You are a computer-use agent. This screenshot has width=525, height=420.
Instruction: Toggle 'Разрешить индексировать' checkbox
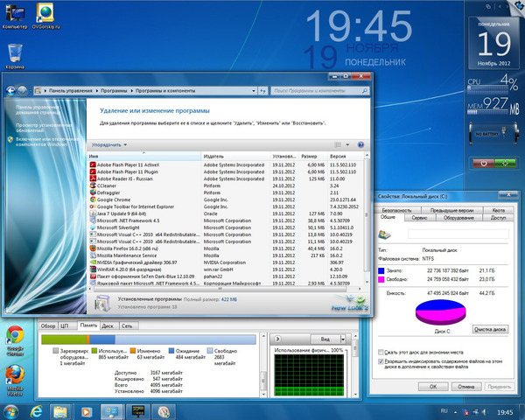tap(381, 361)
